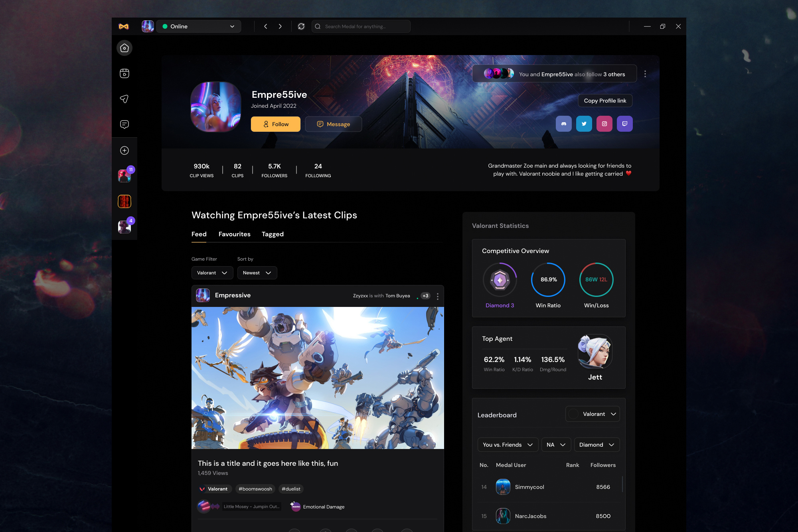
Task: View the 82 clips stat
Action: (237, 170)
